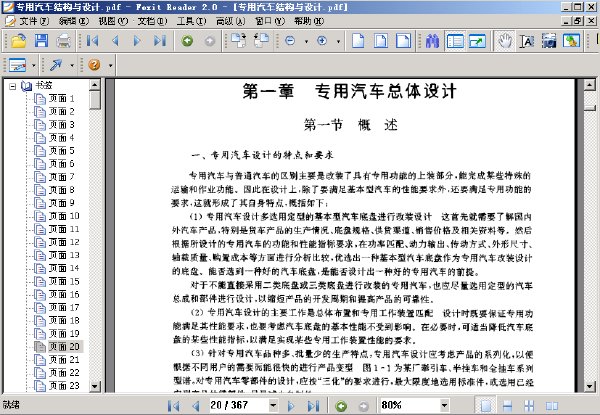The image size is (600, 415).
Task: Click the 20 / 367 page number field
Action: 239,405
